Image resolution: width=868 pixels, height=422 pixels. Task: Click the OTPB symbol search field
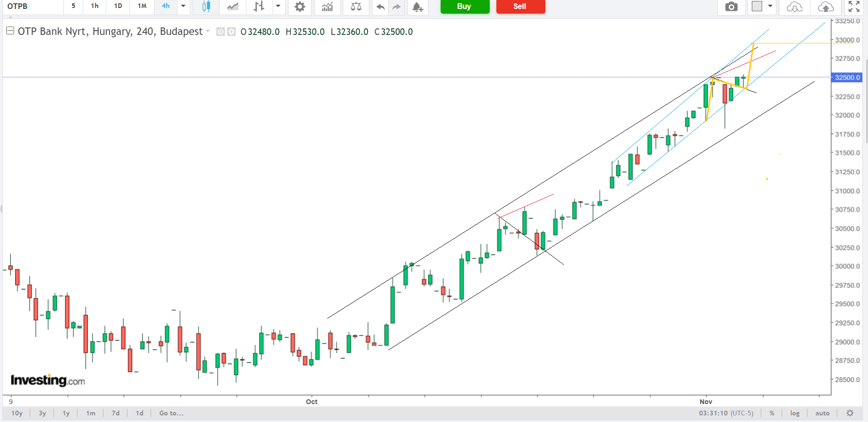[32, 6]
